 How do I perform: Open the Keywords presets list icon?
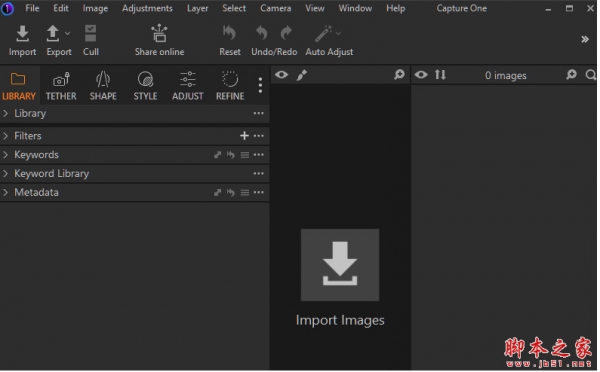click(x=245, y=155)
